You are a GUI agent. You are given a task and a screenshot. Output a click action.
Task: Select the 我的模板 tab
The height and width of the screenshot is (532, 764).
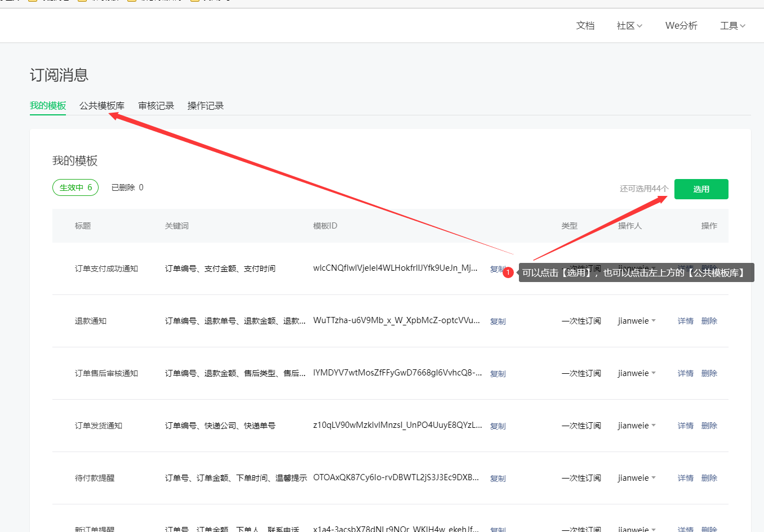pyautogui.click(x=48, y=106)
